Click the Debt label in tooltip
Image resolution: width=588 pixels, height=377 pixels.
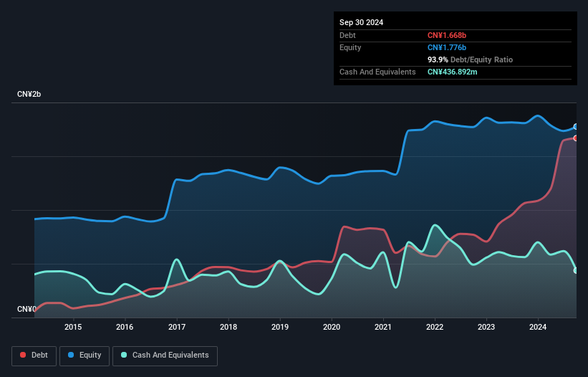click(347, 35)
